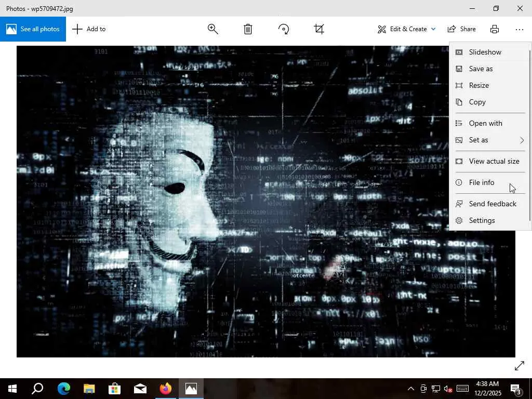Screen dimensions: 532x399
Task: Choose Save as in the menu
Action: point(489,69)
